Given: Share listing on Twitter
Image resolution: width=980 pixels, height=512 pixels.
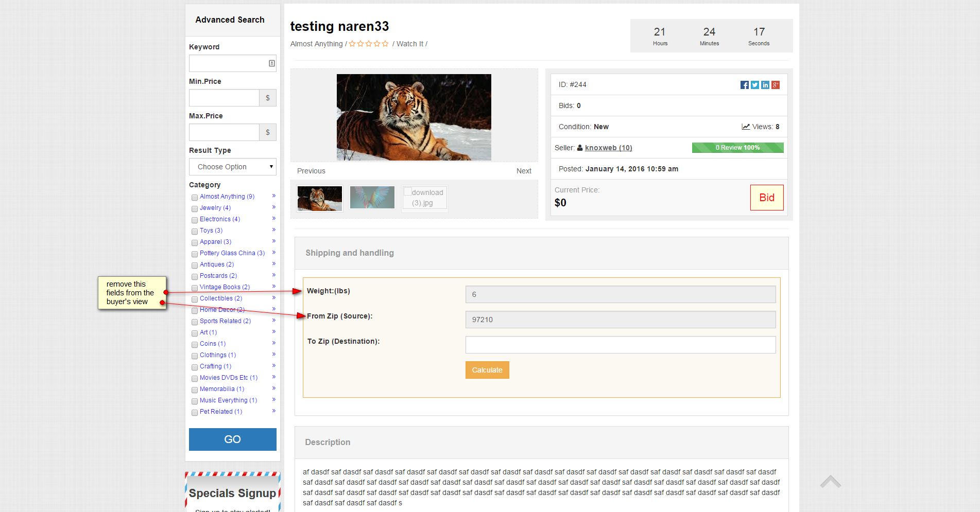Looking at the screenshot, I should [x=754, y=85].
